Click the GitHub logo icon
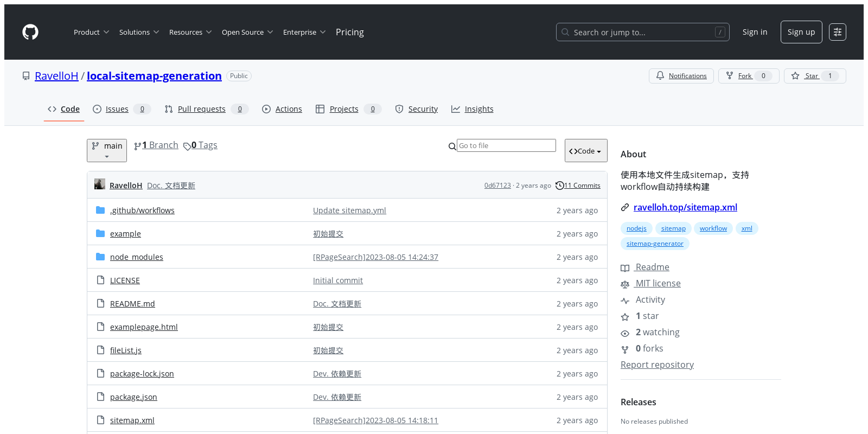868x434 pixels. pos(30,32)
